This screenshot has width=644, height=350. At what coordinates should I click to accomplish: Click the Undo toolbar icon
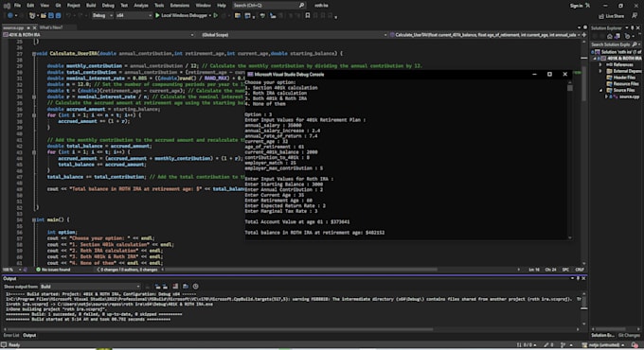click(68, 15)
